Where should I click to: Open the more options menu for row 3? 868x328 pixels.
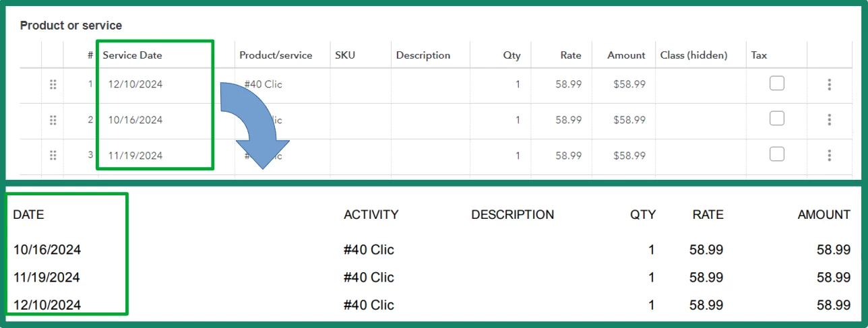(829, 156)
